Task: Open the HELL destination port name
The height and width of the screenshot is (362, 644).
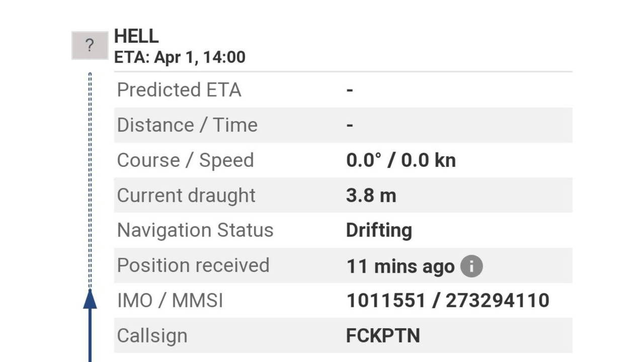Action: tap(136, 36)
